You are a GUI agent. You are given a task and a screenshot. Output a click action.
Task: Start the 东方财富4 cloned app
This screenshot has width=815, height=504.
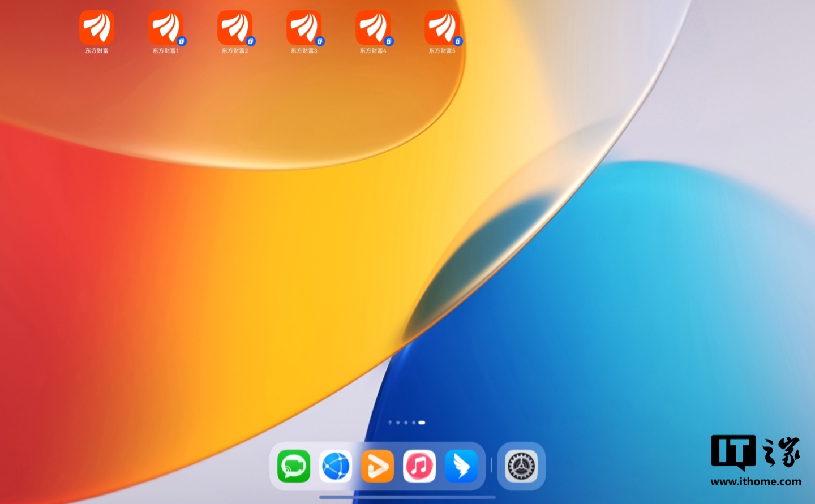click(373, 28)
